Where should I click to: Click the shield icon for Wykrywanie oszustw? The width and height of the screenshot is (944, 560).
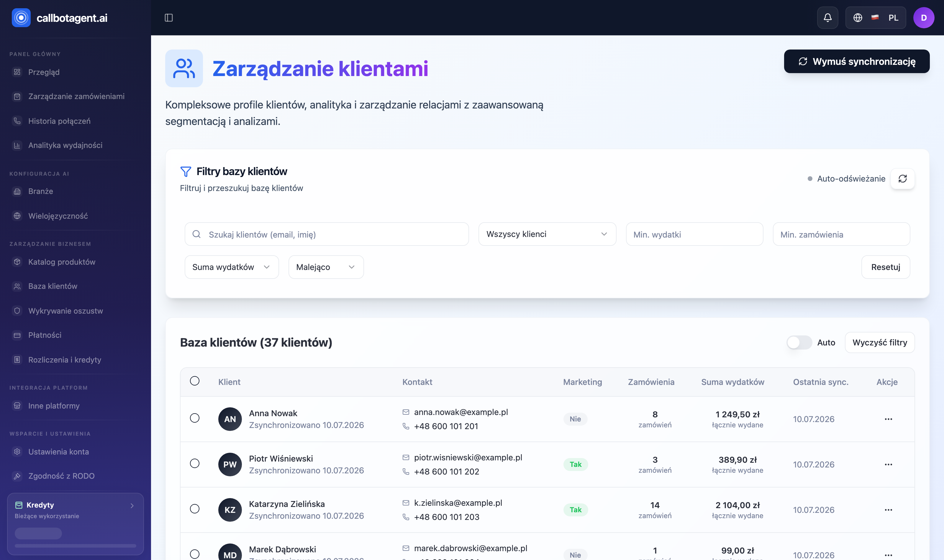click(17, 311)
